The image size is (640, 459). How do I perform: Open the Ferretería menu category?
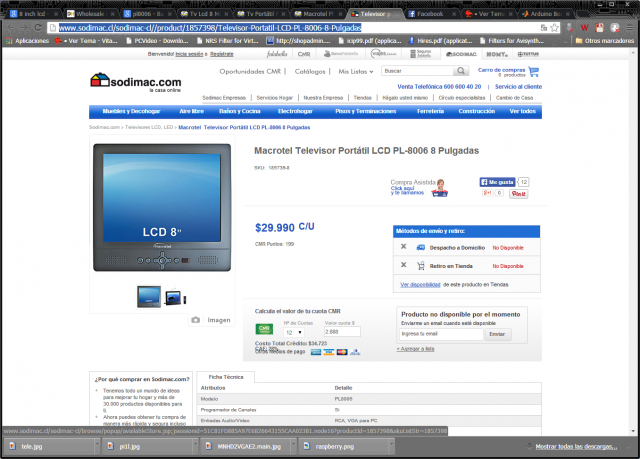click(x=430, y=111)
